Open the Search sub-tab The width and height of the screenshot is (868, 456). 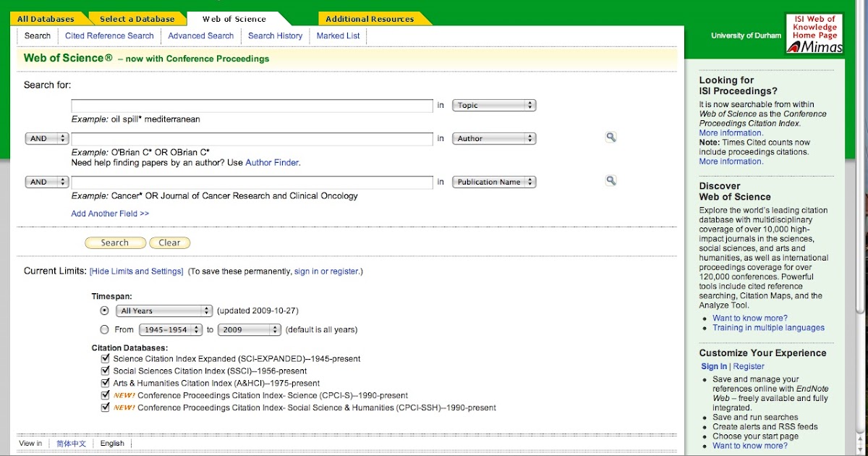(38, 35)
